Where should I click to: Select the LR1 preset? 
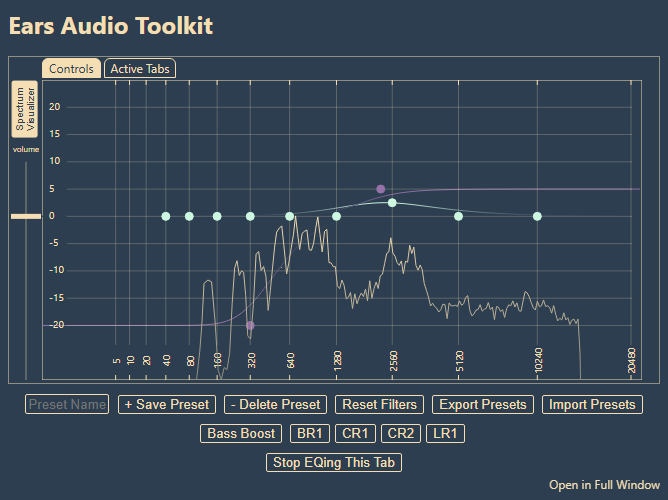[445, 434]
